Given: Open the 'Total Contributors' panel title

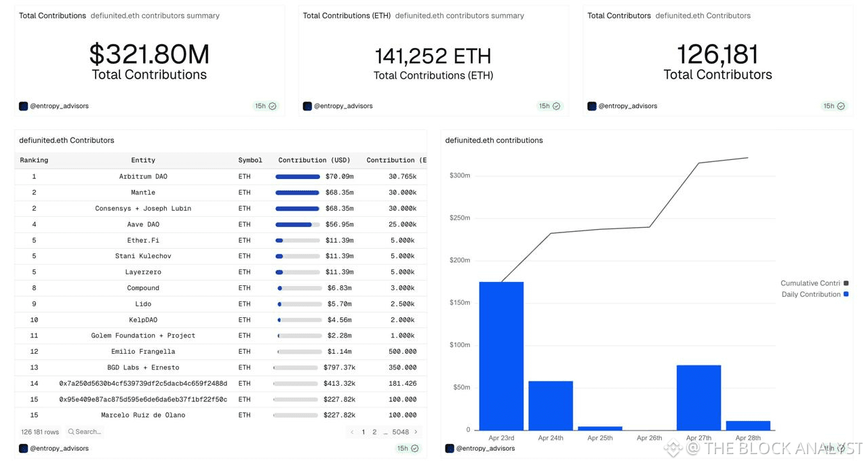Looking at the screenshot, I should tap(619, 16).
